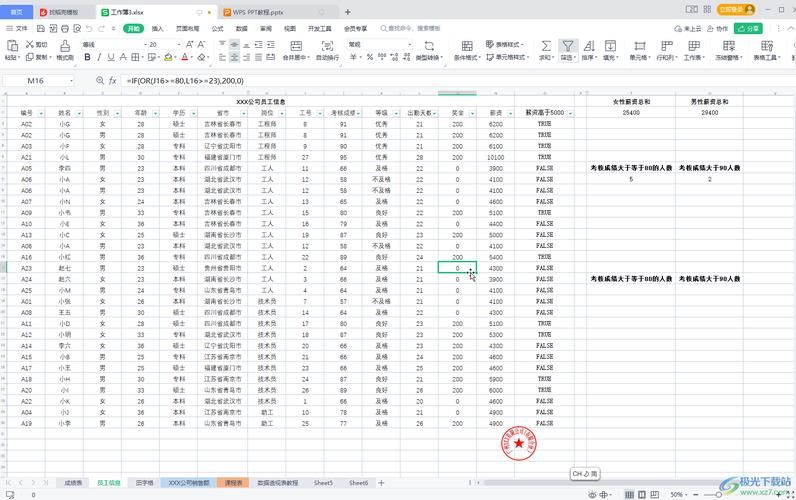Click the Undo arrow
This screenshot has width=796, height=500.
(x=89, y=28)
